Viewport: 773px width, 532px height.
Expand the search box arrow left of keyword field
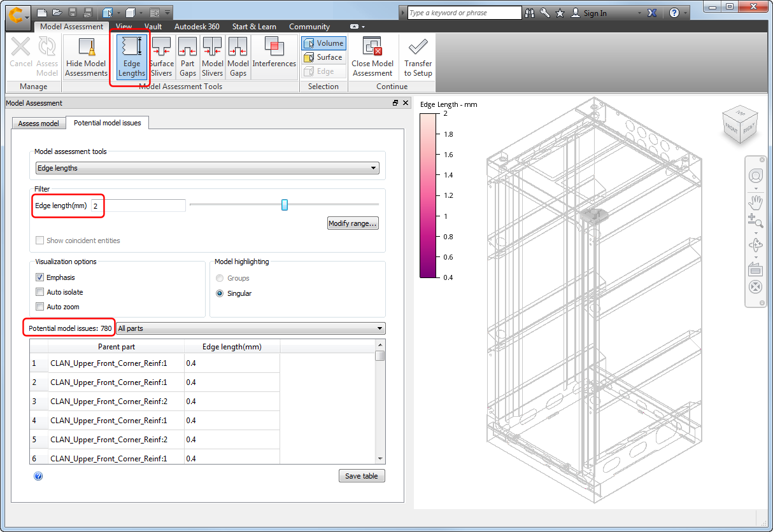(x=402, y=13)
